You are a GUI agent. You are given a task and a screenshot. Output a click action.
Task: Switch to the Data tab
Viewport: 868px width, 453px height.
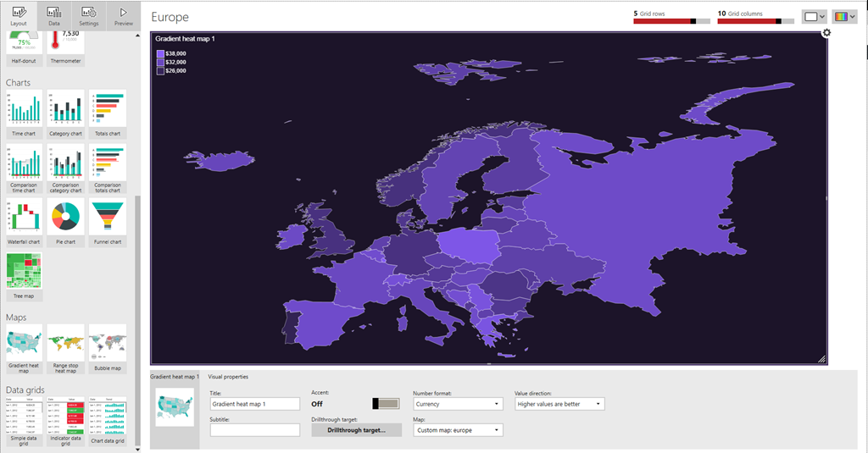coord(53,15)
